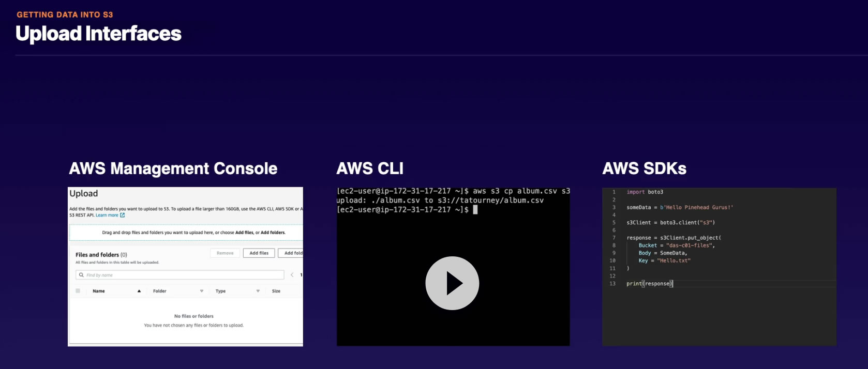
Task: Click the Size column header
Action: 276,291
